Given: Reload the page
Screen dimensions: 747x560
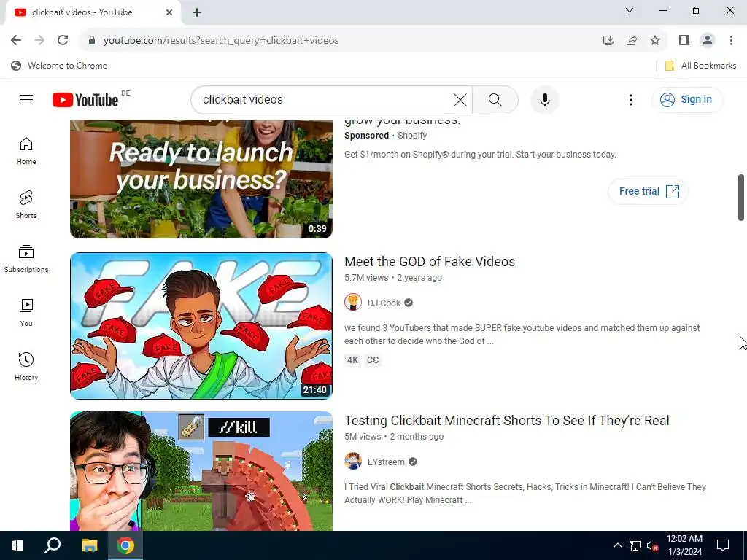Looking at the screenshot, I should point(63,40).
